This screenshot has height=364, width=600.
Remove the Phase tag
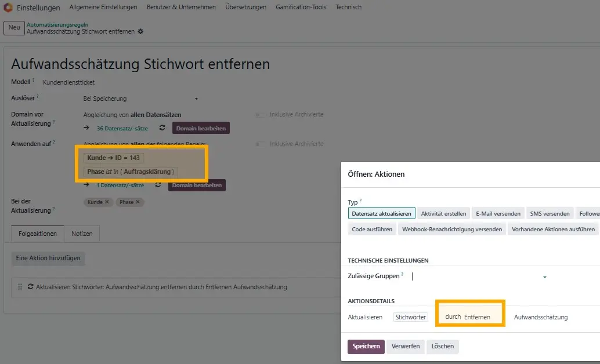[138, 202]
